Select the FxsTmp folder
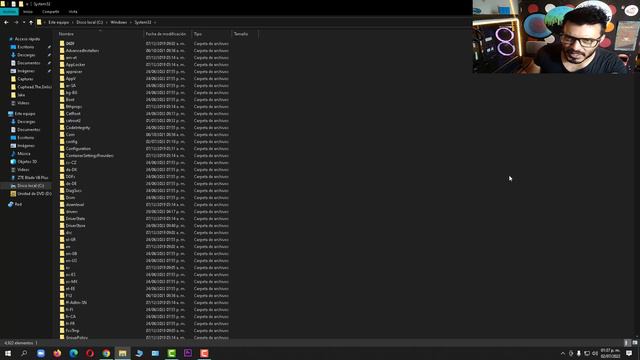Image resolution: width=640 pixels, height=360 pixels. point(72,331)
